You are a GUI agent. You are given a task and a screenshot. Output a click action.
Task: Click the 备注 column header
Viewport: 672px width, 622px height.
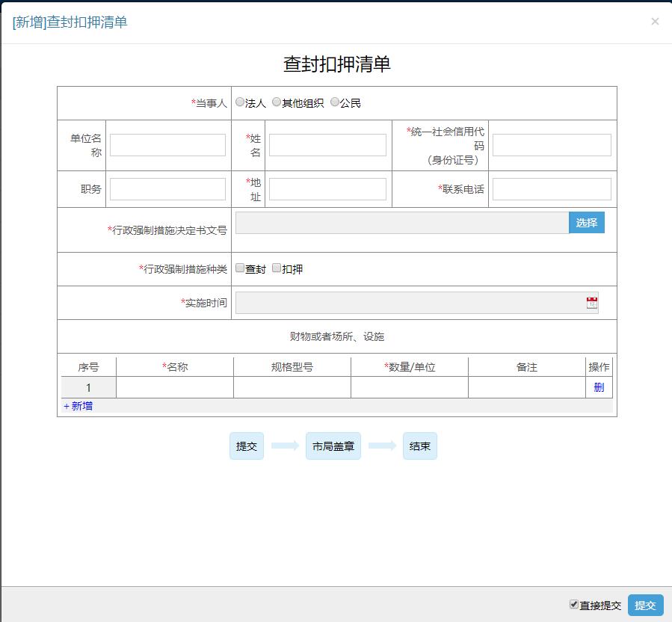click(527, 367)
